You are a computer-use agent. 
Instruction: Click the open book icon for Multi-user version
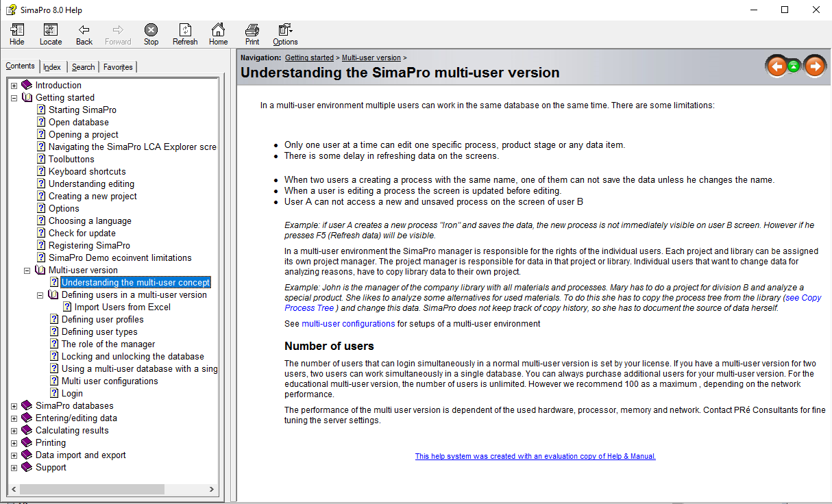pos(40,270)
